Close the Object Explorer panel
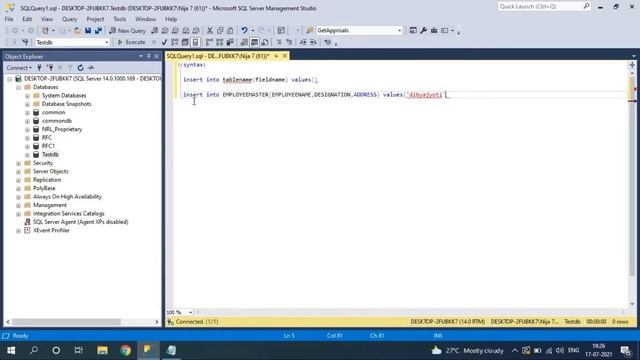This screenshot has width=640, height=360. [156, 56]
